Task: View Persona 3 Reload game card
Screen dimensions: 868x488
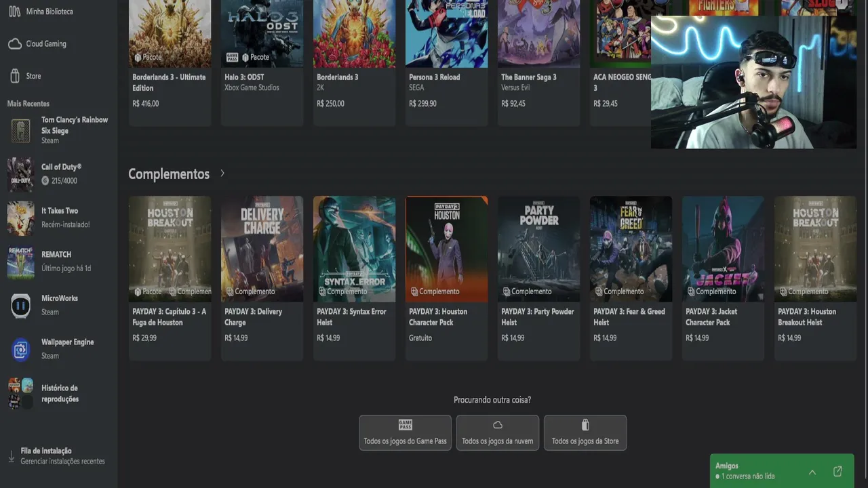Action: (446, 62)
